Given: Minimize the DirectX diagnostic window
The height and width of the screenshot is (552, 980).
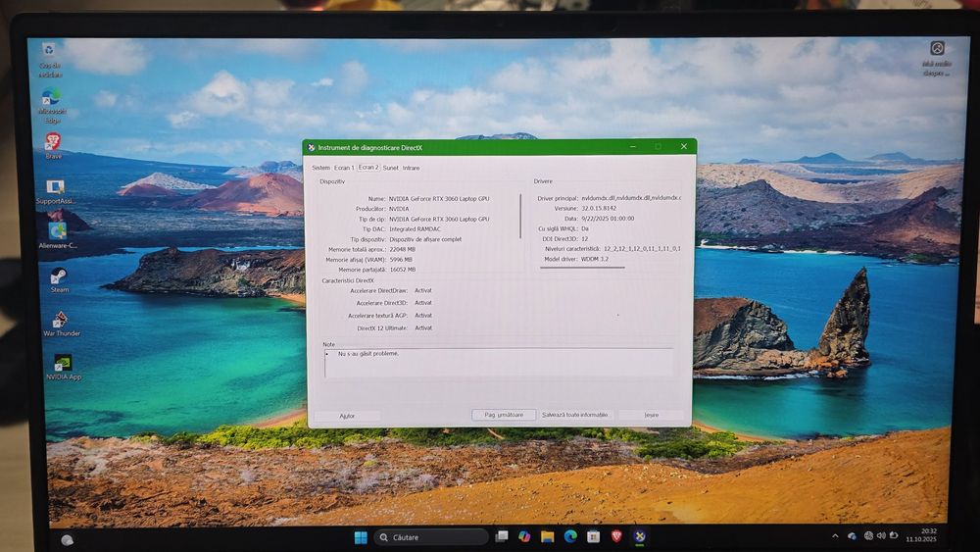Looking at the screenshot, I should (633, 147).
